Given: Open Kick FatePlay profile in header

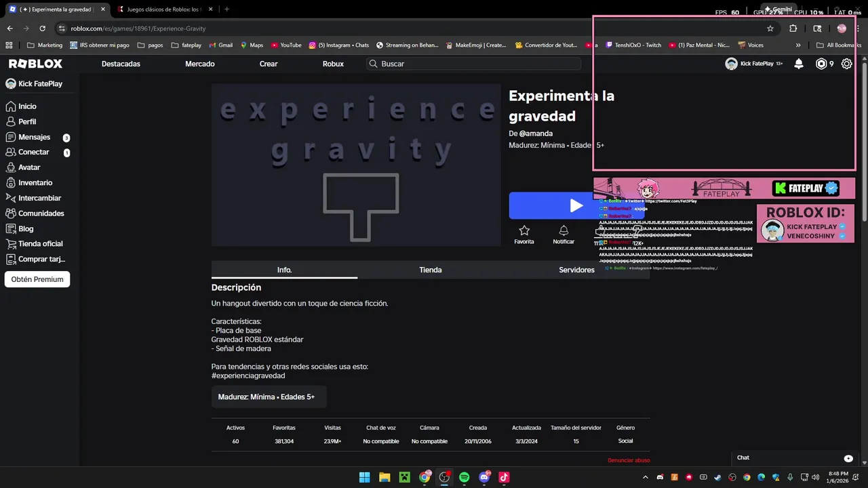Looking at the screenshot, I should 753,64.
